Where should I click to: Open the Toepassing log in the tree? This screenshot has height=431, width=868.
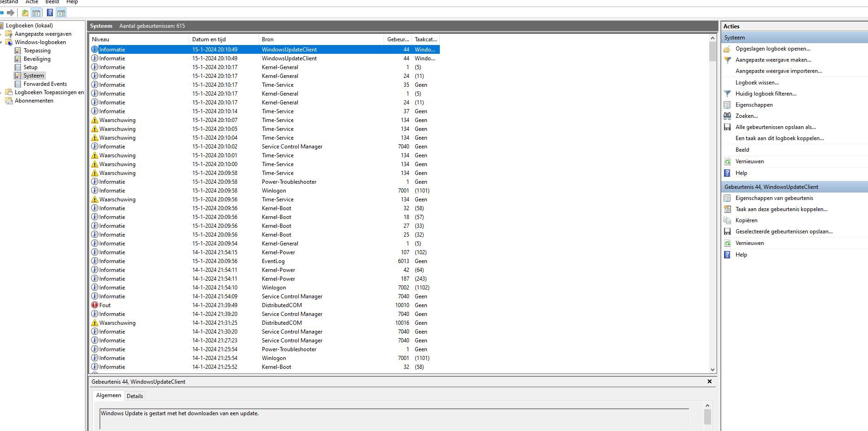(x=37, y=51)
